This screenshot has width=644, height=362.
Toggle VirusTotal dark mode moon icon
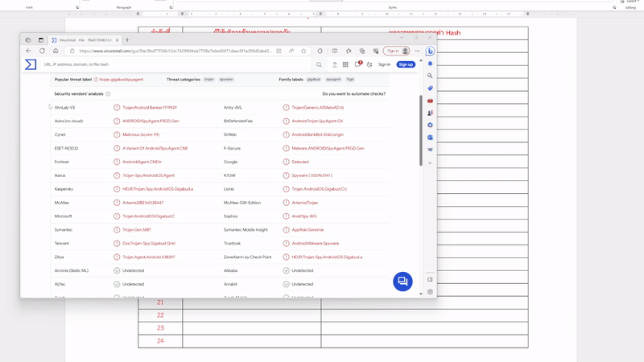369,64
